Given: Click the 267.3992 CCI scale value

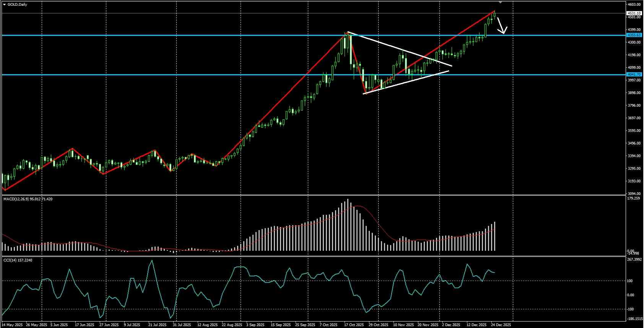Looking at the screenshot, I should [634, 260].
